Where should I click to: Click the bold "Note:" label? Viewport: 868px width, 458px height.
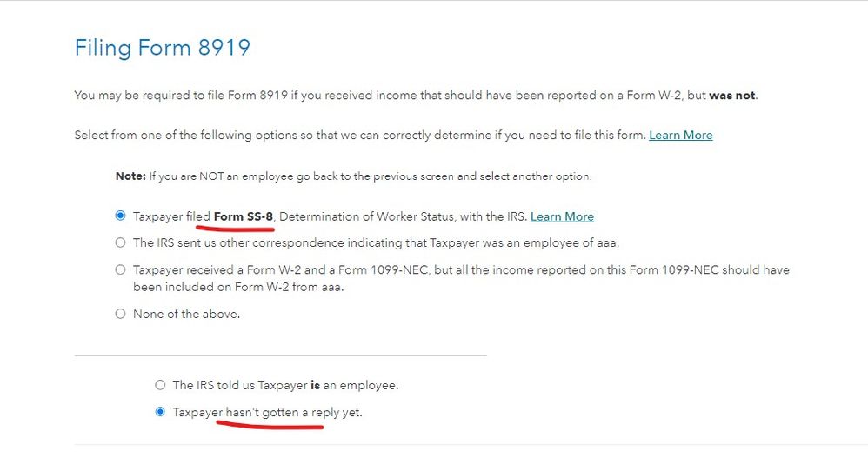coord(130,176)
